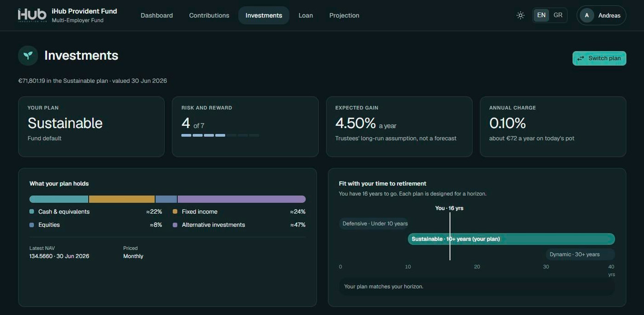Click the Annual Charge 0.10% card

tap(553, 127)
